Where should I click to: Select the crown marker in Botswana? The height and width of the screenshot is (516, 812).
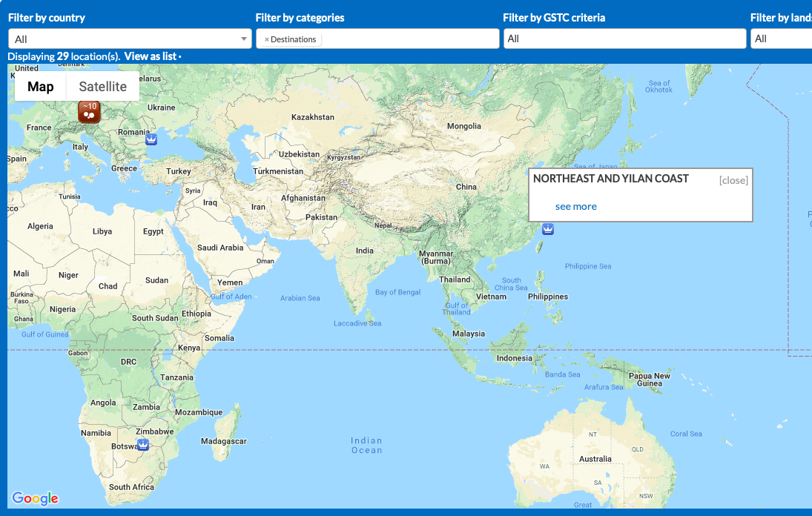(x=143, y=445)
